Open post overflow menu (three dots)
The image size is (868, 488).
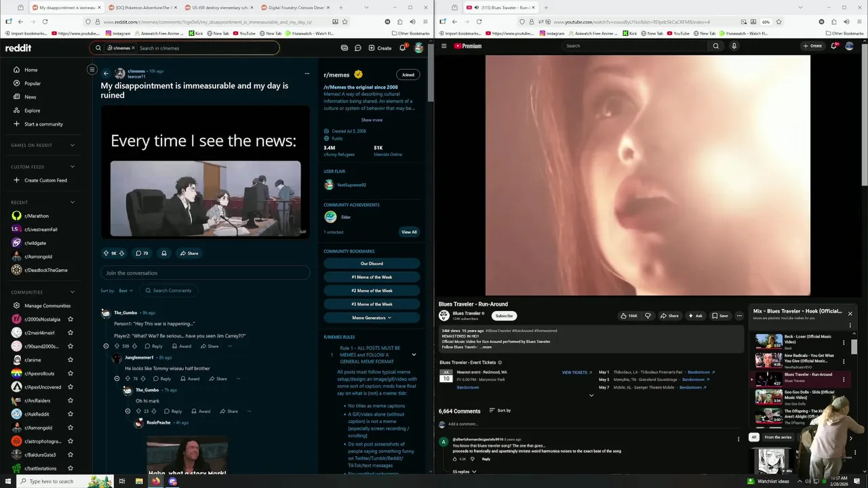[307, 73]
